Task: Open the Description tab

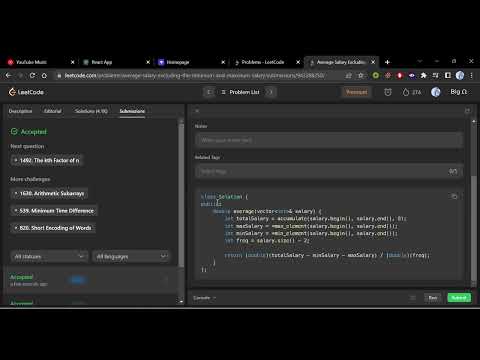Action: (20, 111)
